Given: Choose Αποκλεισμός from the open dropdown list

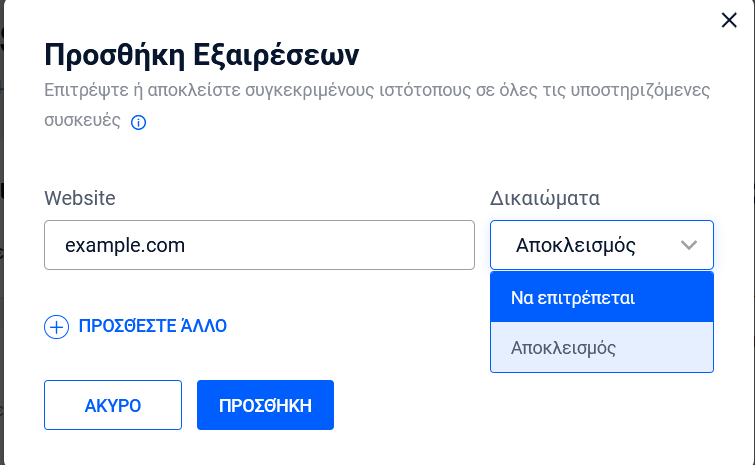Looking at the screenshot, I should click(x=602, y=348).
